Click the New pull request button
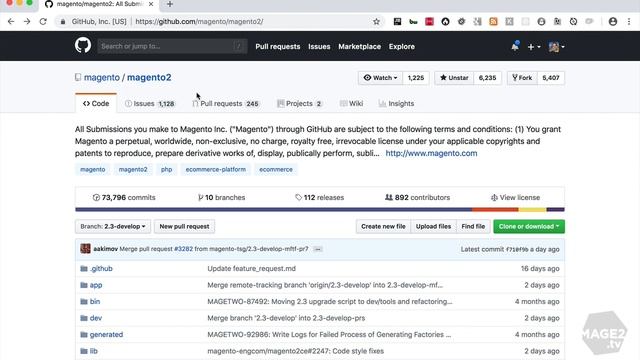The height and width of the screenshot is (360, 640). point(184,226)
